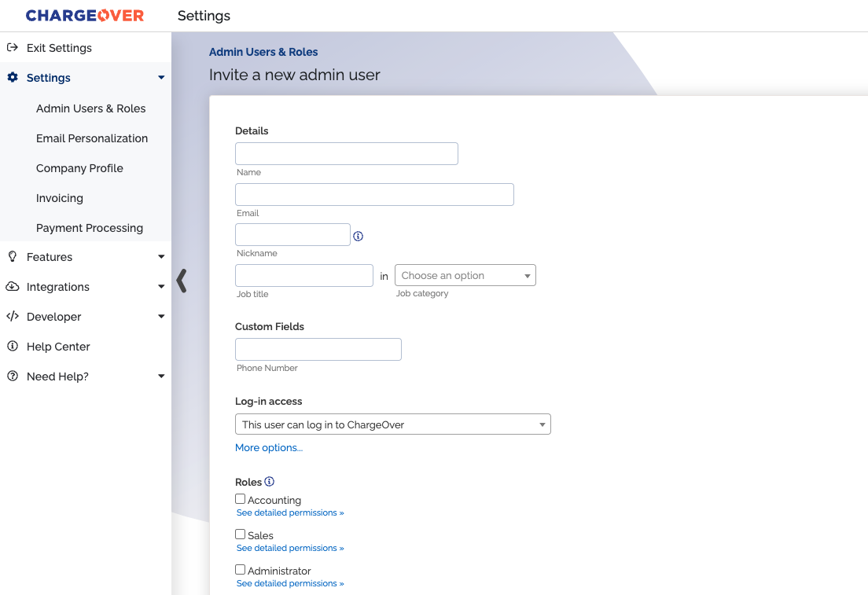
Task: Open the Job category dropdown
Action: click(x=465, y=275)
